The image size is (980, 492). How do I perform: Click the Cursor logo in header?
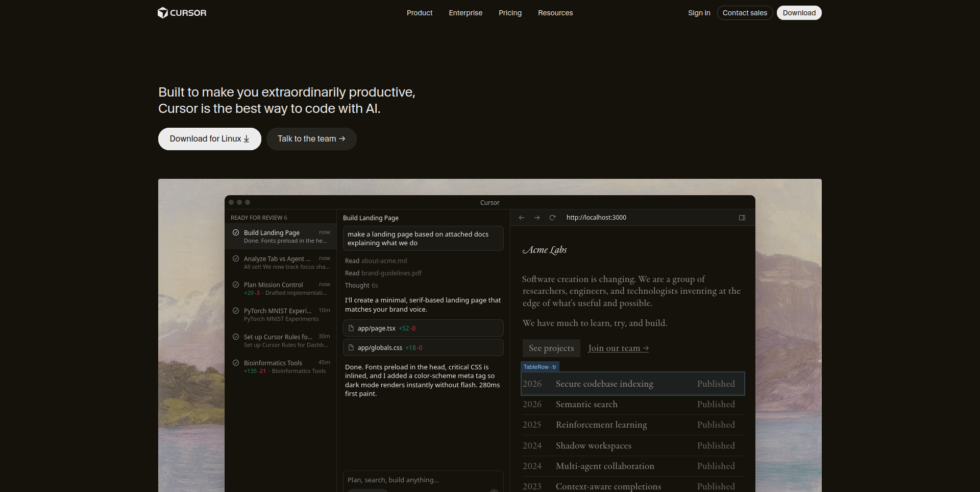182,13
